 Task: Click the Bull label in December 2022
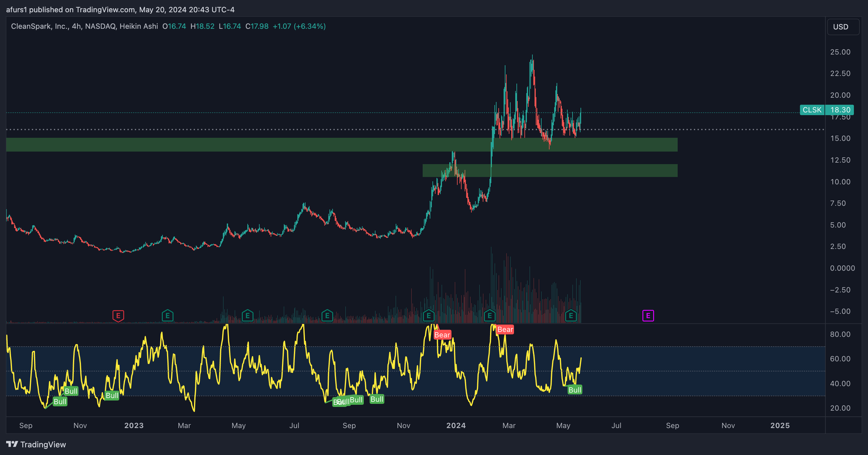tap(112, 395)
